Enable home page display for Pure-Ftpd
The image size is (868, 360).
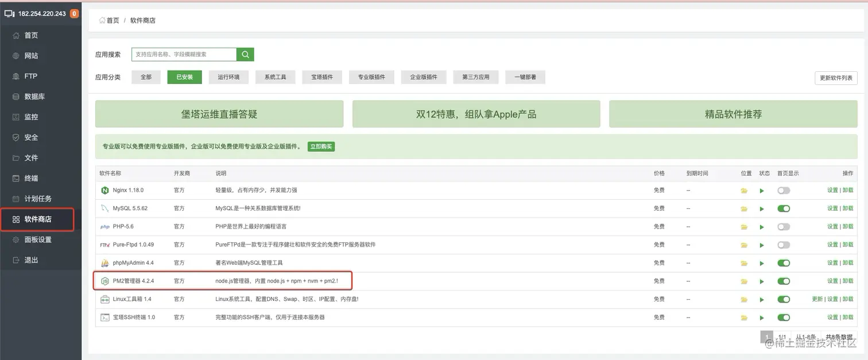coord(784,245)
